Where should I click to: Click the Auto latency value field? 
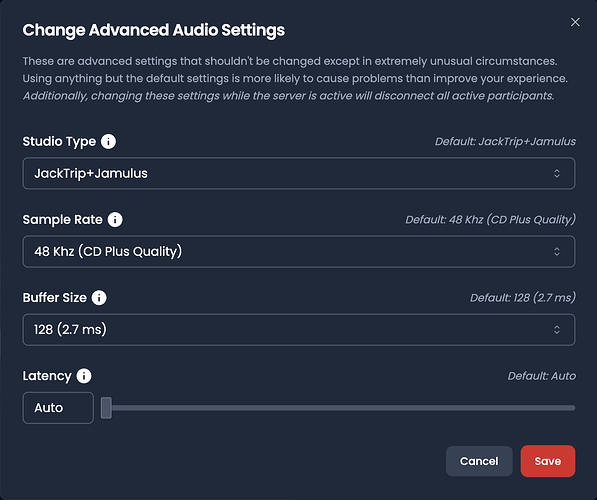[58, 408]
